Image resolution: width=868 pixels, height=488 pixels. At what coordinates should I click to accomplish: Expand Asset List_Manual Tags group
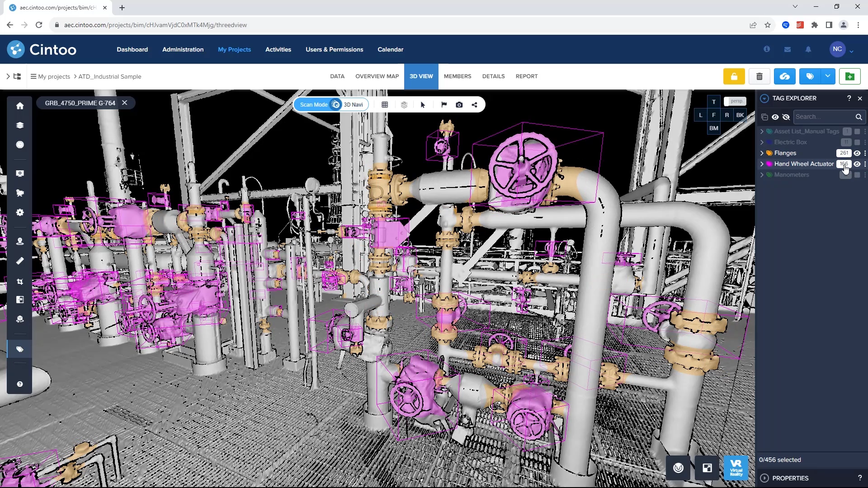762,131
